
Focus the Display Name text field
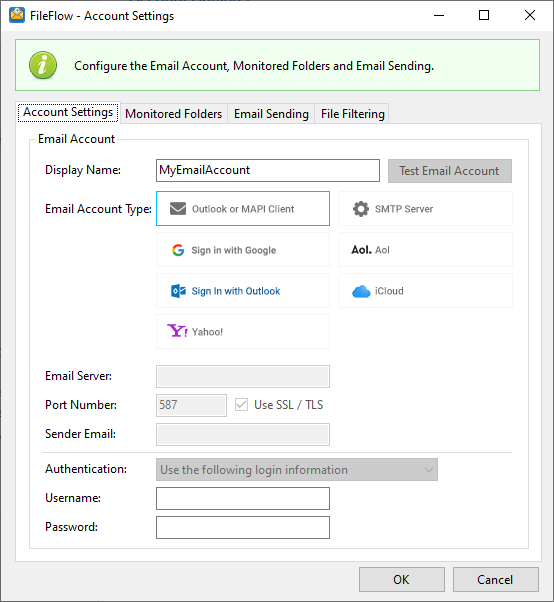click(268, 170)
